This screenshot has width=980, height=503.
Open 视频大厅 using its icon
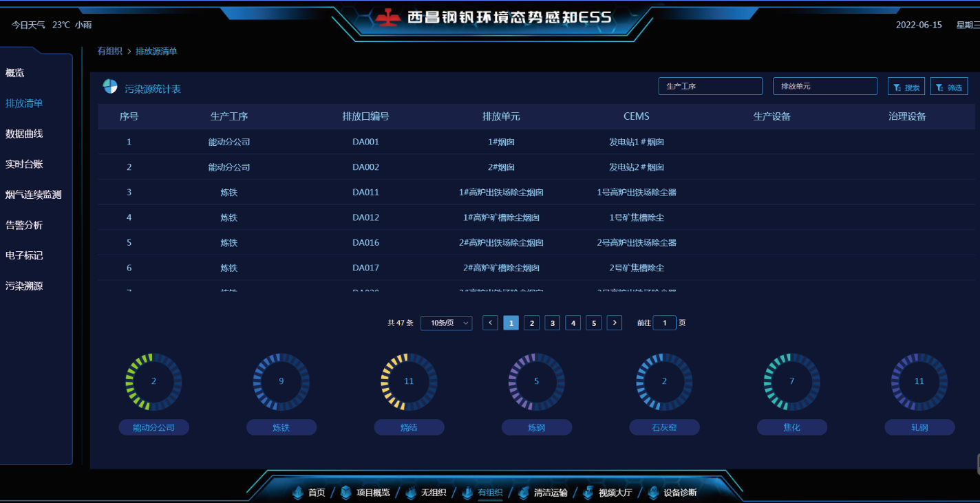588,493
